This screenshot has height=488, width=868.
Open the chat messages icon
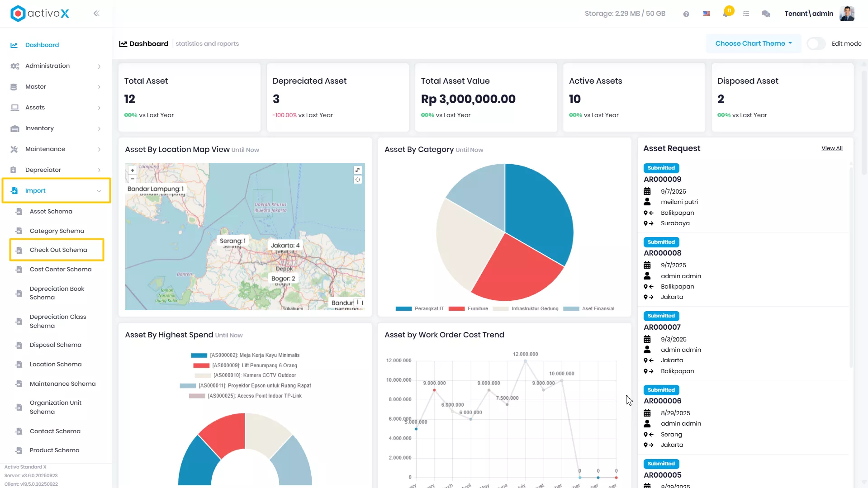tap(766, 14)
